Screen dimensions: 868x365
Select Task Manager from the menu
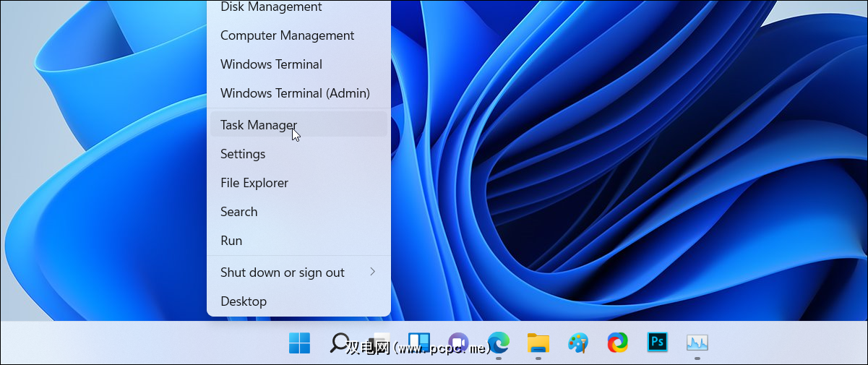pyautogui.click(x=258, y=125)
